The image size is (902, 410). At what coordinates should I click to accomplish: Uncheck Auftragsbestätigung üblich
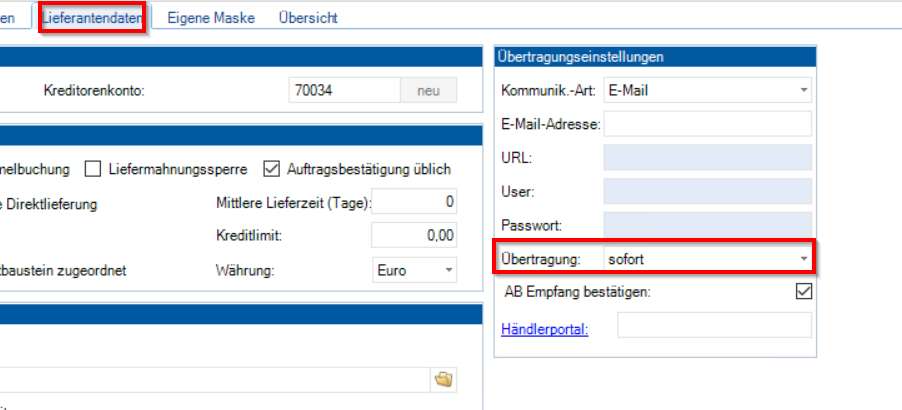[271, 169]
